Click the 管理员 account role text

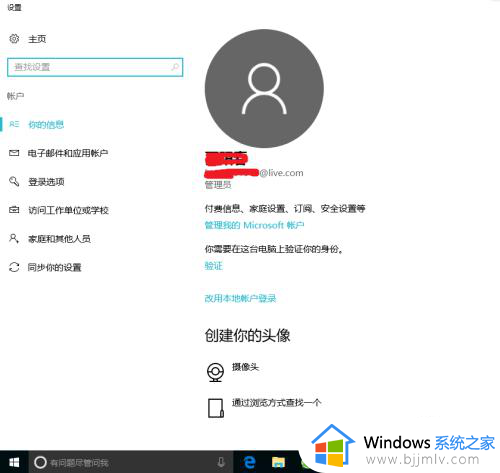218,185
